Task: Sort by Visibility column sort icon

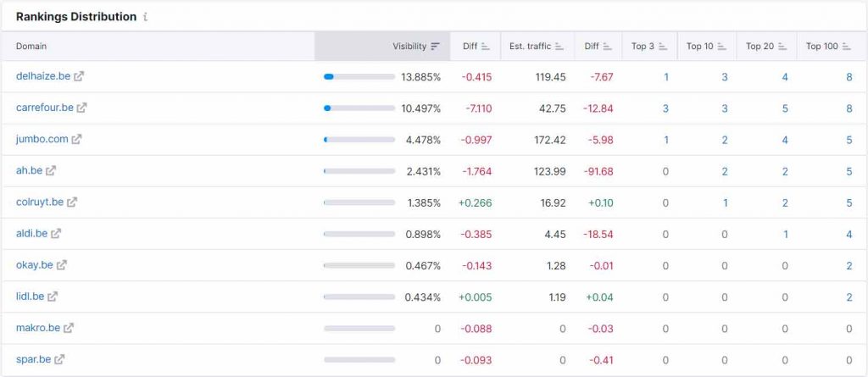Action: [x=436, y=47]
